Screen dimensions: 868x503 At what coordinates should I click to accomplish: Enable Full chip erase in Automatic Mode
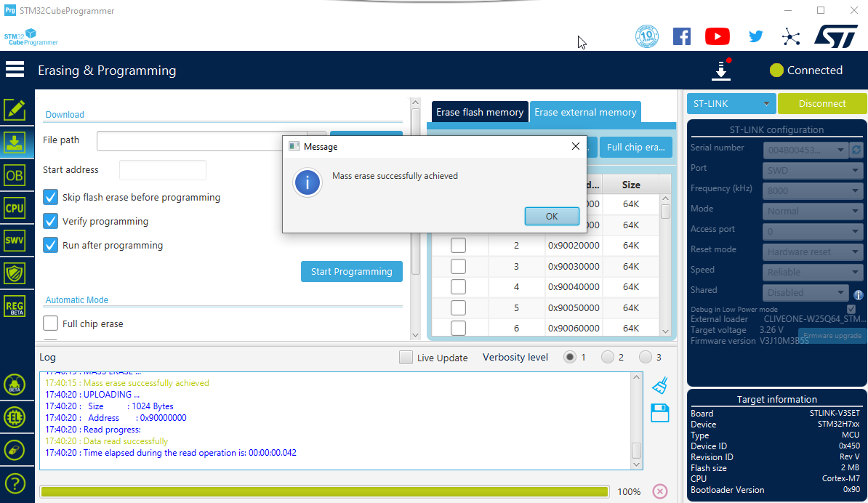(x=50, y=323)
